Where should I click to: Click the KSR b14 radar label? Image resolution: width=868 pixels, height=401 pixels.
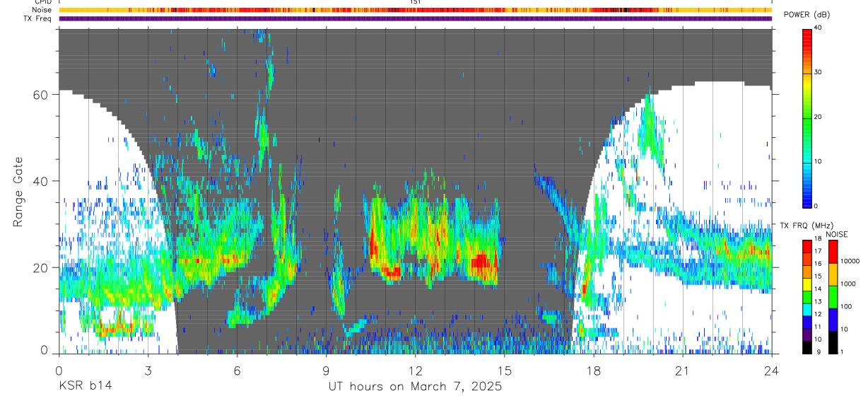point(84,386)
